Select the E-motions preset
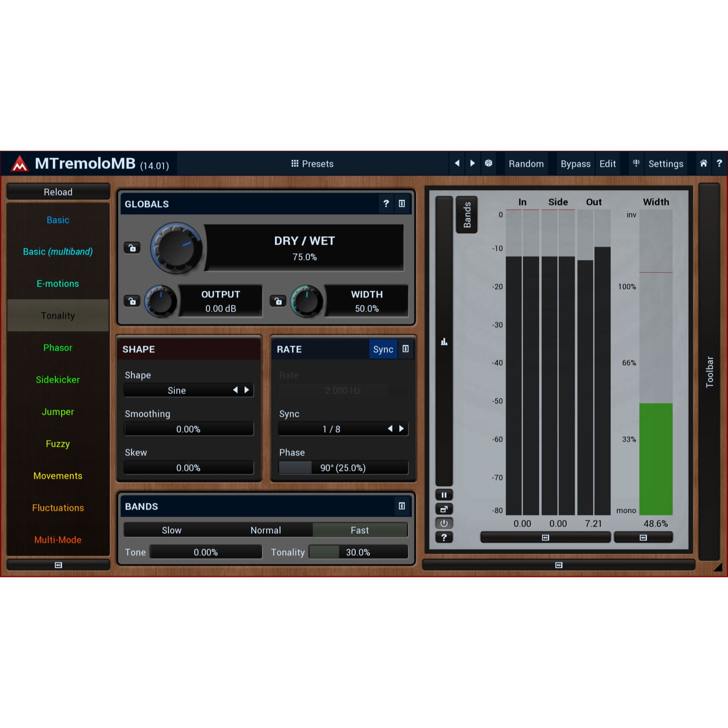Screen dimensions: 728x728 [58, 284]
